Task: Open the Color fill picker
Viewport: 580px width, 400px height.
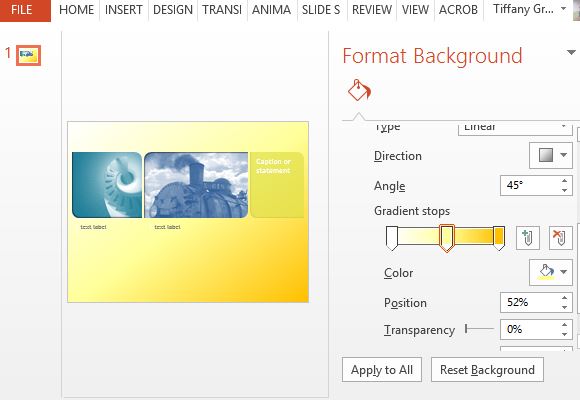Action: pyautogui.click(x=551, y=272)
